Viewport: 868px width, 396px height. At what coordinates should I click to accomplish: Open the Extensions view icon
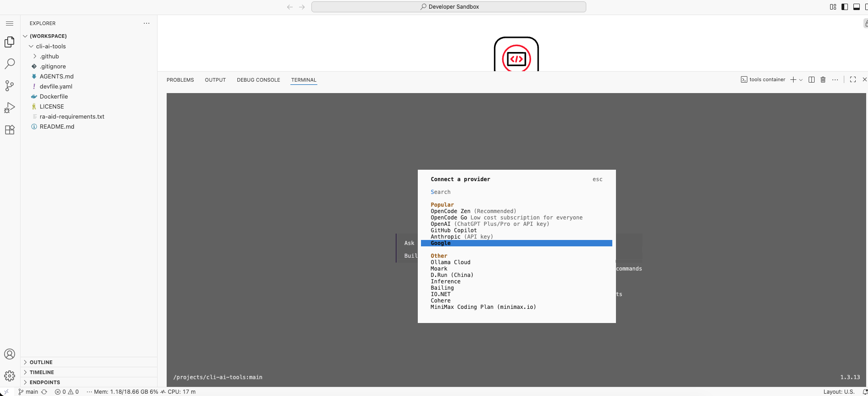(x=10, y=130)
